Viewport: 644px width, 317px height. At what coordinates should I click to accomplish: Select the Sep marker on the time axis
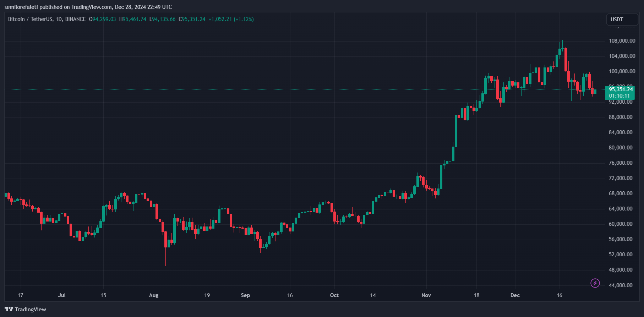pyautogui.click(x=245, y=295)
